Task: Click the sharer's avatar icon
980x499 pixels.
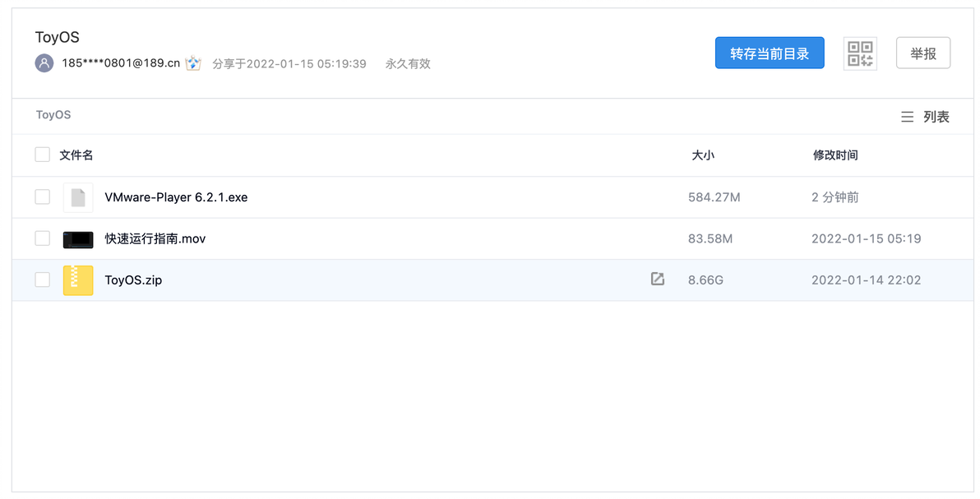Action: [x=44, y=63]
